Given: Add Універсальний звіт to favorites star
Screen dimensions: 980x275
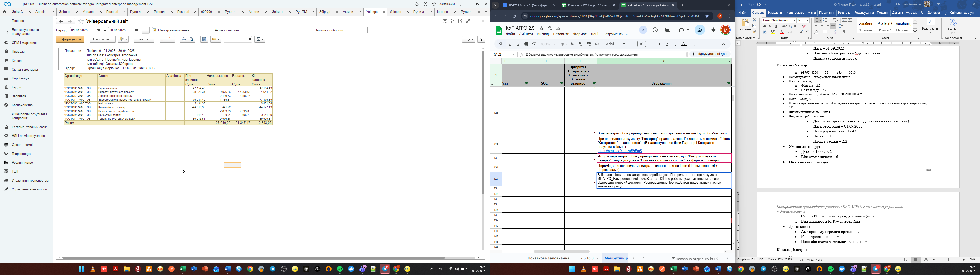Looking at the screenshot, I should [x=81, y=22].
